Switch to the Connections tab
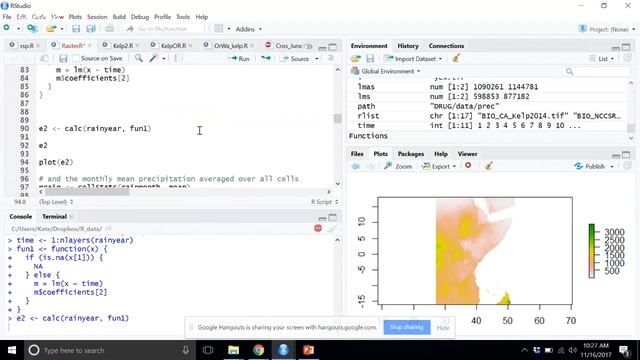This screenshot has height=360, width=640. [x=446, y=46]
